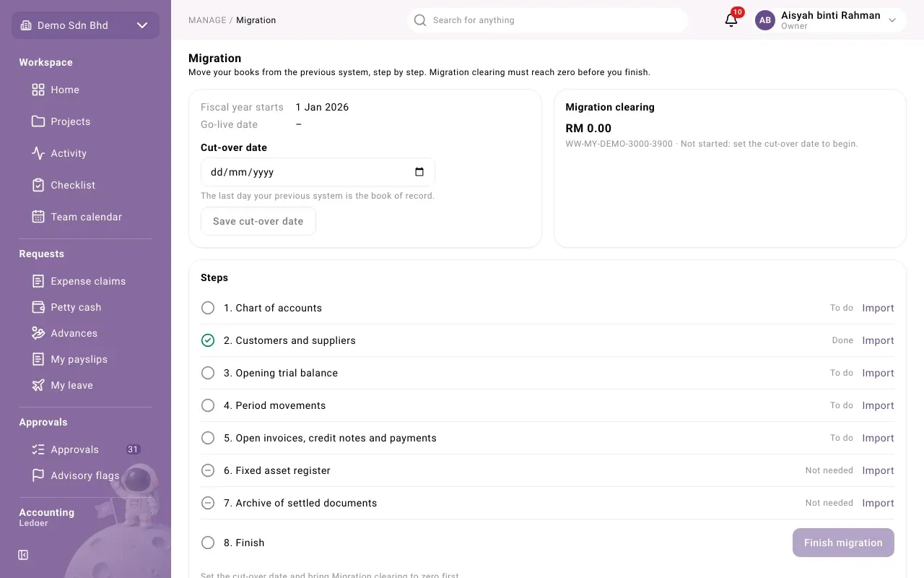Click Import for Archive of settled documents
Screen dimensions: 924x578
[x=878, y=503]
